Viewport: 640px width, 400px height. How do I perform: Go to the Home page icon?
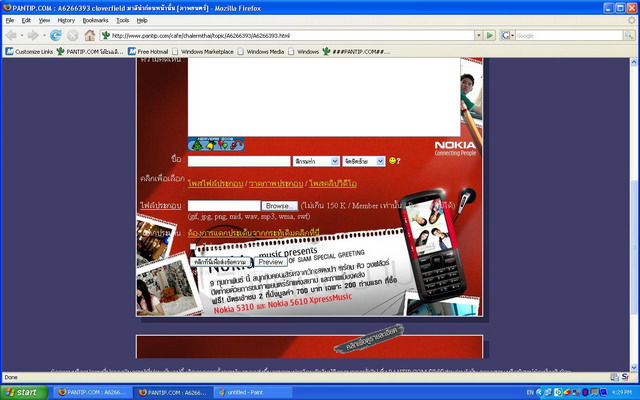point(89,36)
